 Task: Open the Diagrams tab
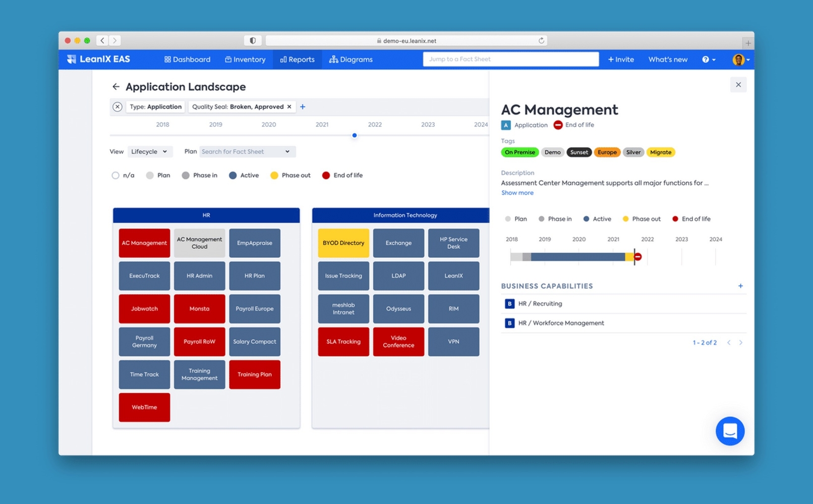(351, 59)
